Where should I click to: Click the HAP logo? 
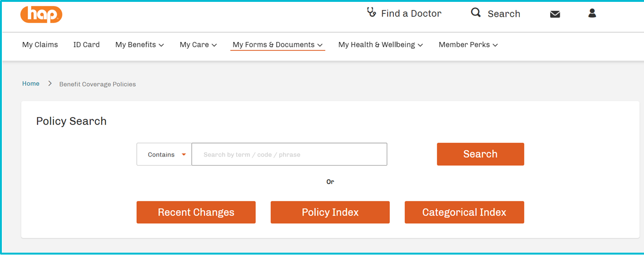pyautogui.click(x=41, y=14)
